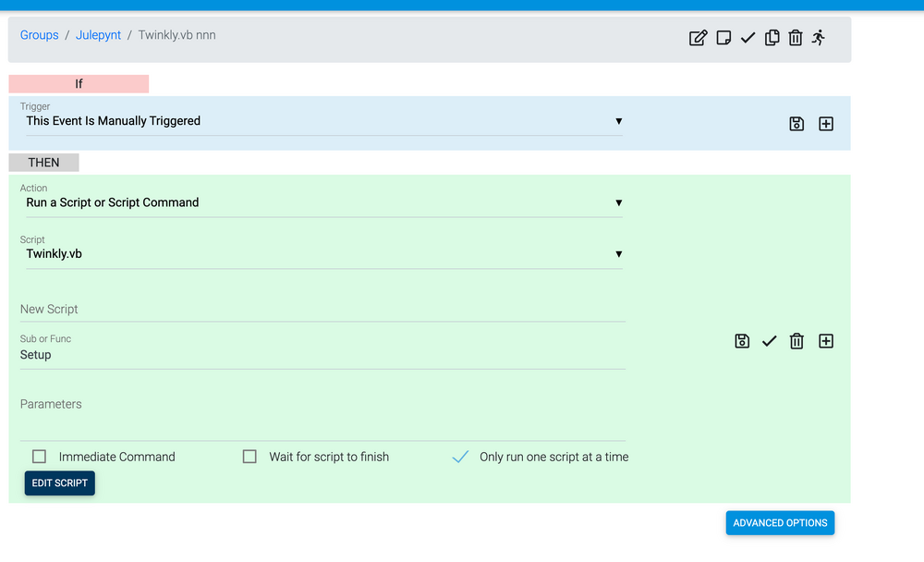This screenshot has width=924, height=562.
Task: Enable the Immediate Command checkbox
Action: tap(40, 457)
